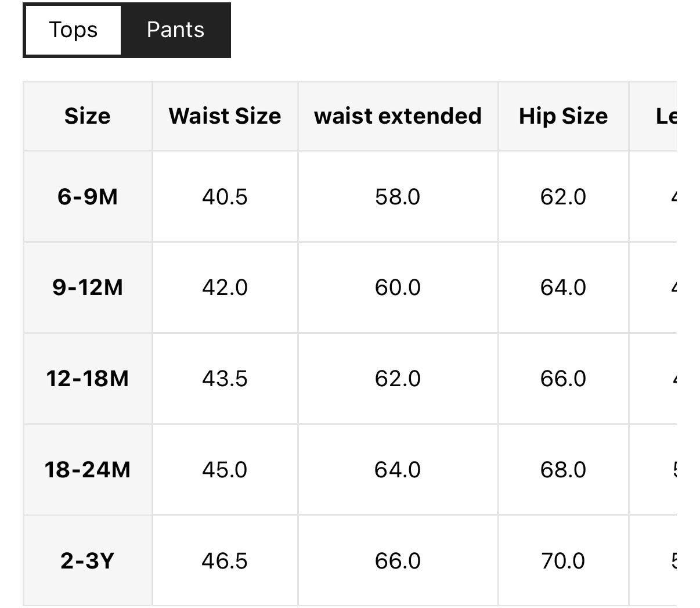700x608 pixels.
Task: Click waist size value 43.5
Action: coord(225,379)
